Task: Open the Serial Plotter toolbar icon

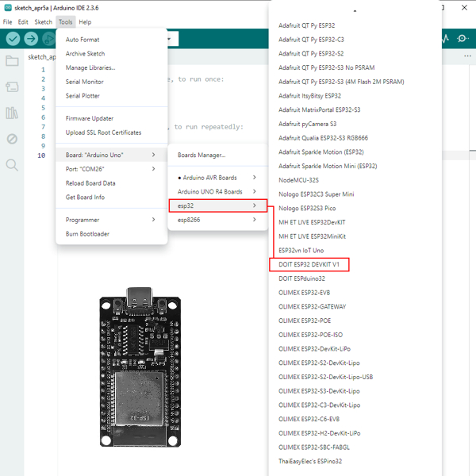Action: coord(445,39)
